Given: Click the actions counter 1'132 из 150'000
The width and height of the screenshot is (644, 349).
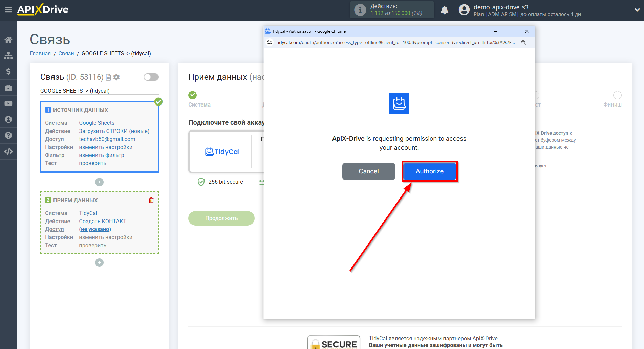Looking at the screenshot, I should click(x=396, y=13).
